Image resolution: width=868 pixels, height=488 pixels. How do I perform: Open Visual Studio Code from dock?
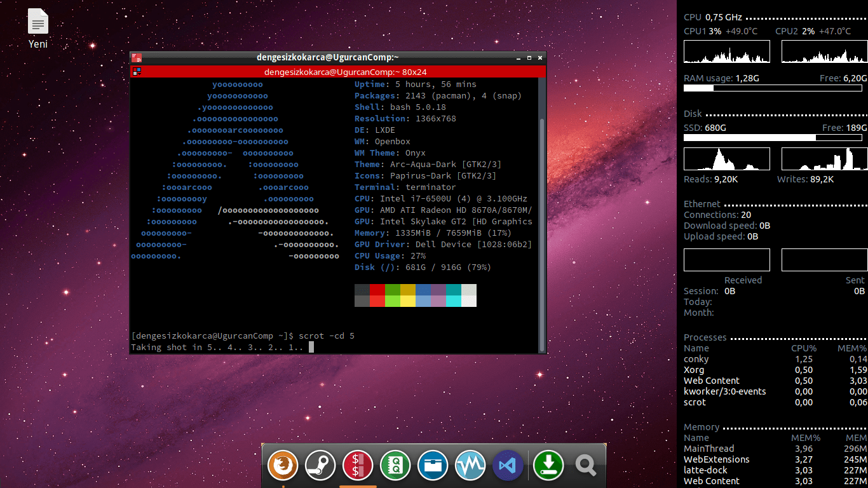click(x=508, y=466)
